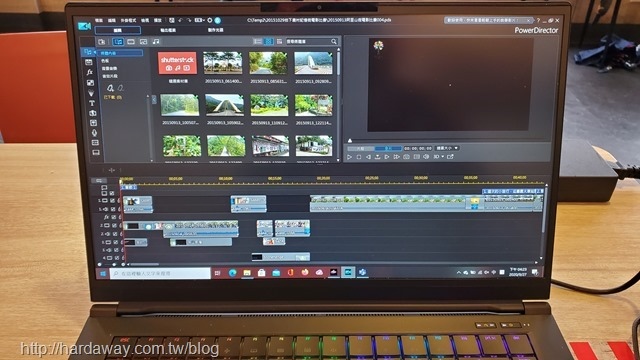Image resolution: width=640 pixels, height=360 pixels.
Task: Open the 外掛程式 menu
Action: tap(128, 20)
